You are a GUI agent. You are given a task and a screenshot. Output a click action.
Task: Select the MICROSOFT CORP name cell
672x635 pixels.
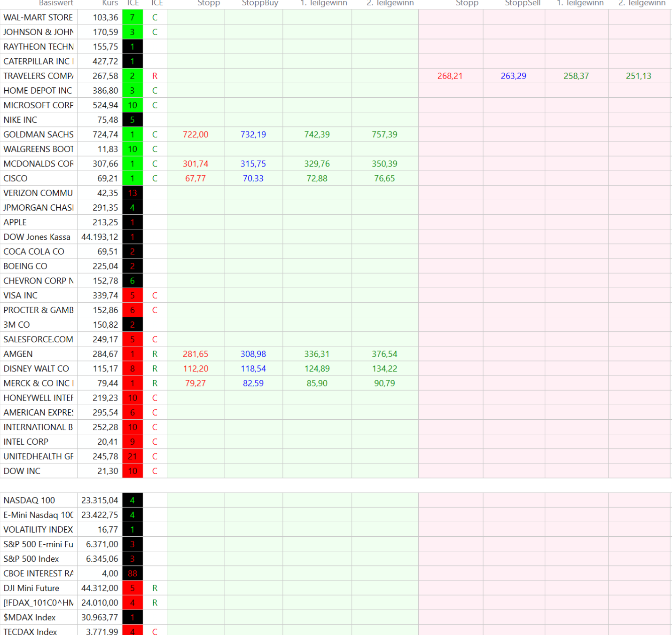point(39,105)
